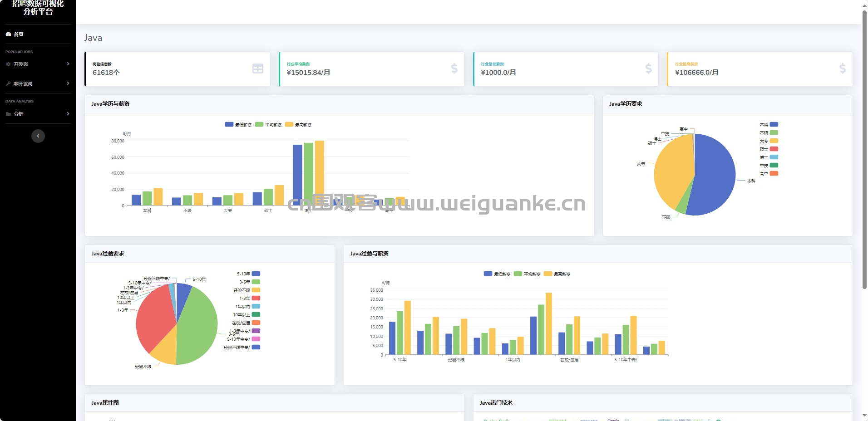The width and height of the screenshot is (868, 421).
Task: Click the 61618个 job count value
Action: [106, 73]
